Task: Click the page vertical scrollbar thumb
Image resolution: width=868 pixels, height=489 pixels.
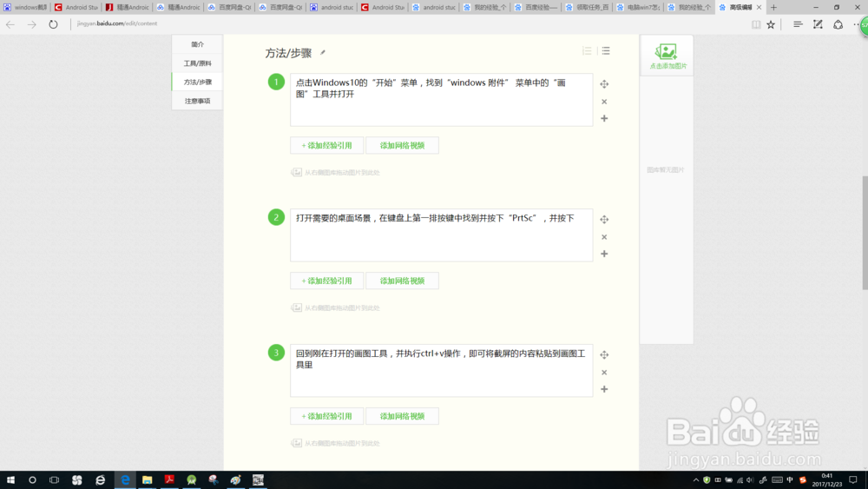Action: [x=865, y=233]
